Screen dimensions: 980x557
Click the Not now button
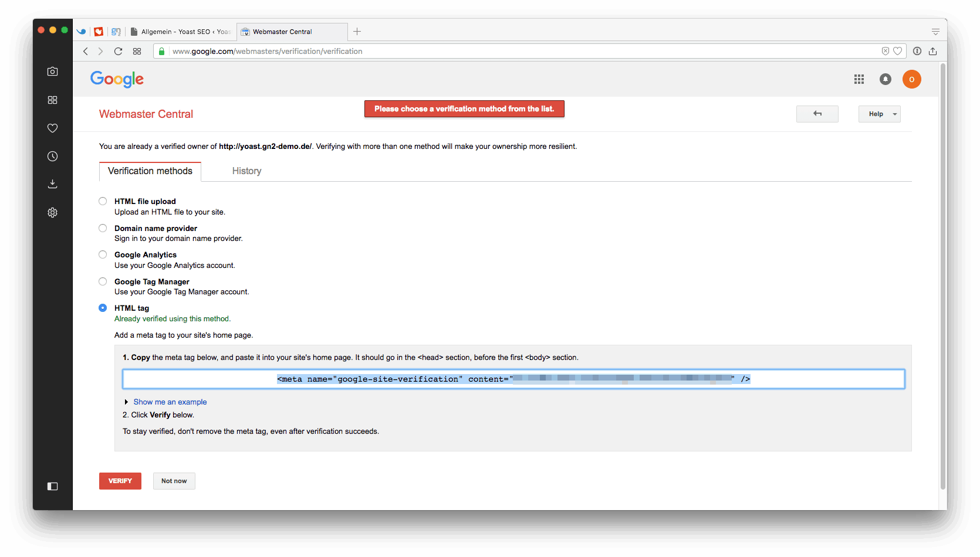[x=174, y=481]
